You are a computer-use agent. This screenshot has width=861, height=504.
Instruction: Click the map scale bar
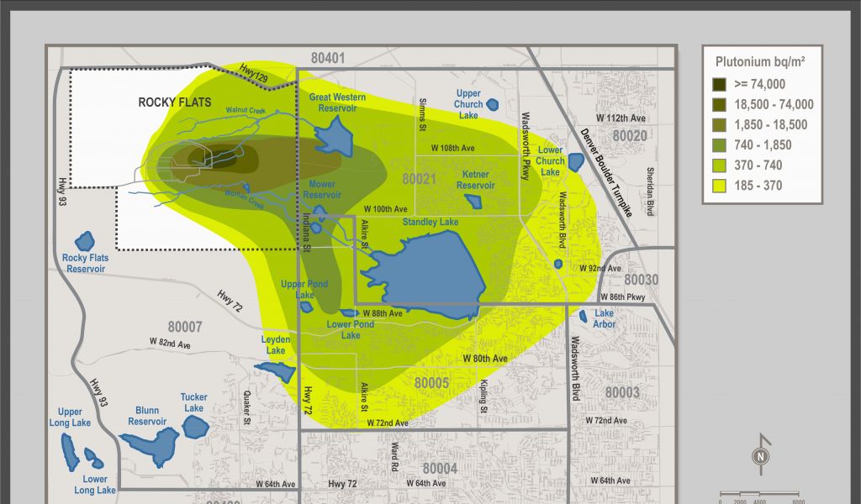pos(757,495)
